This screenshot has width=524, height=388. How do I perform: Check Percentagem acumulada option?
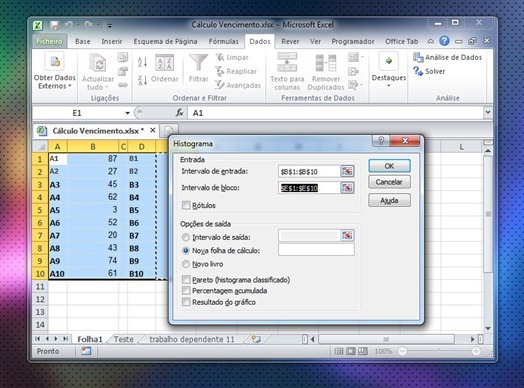tap(186, 290)
